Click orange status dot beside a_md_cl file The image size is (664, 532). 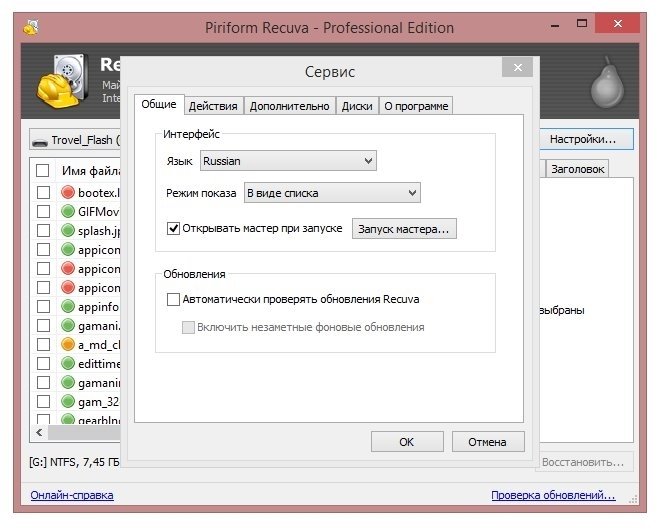[x=68, y=344]
